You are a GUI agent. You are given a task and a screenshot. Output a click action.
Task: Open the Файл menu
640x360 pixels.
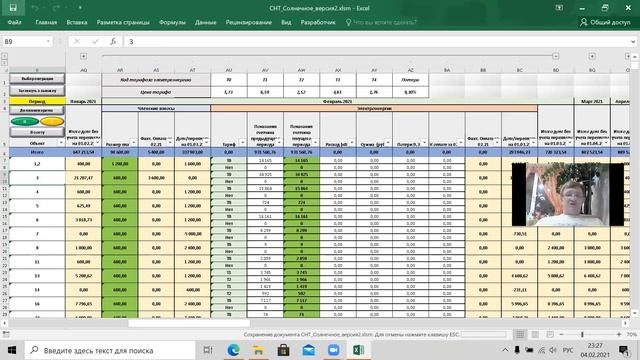pyautogui.click(x=14, y=22)
